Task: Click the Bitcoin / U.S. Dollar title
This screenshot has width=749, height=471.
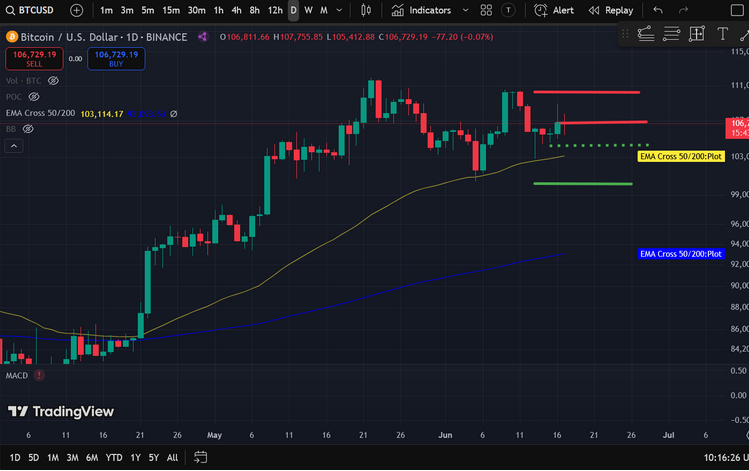Action: pos(69,37)
